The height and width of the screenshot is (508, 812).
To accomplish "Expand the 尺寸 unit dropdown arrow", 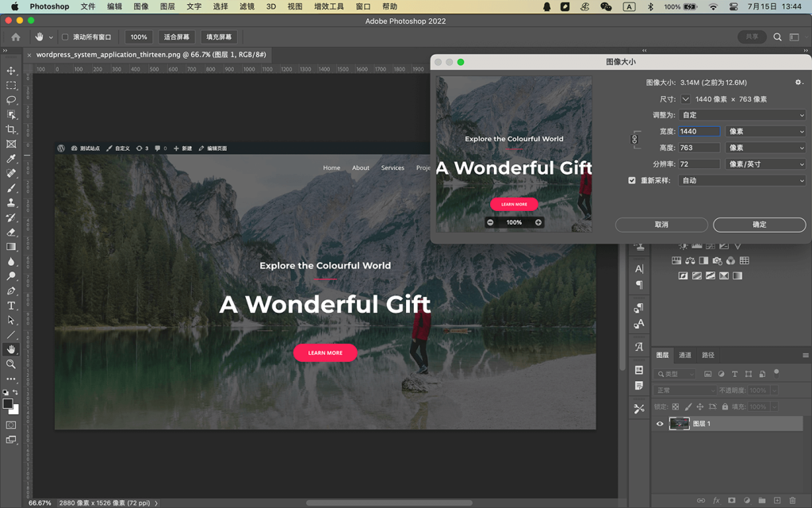I will coord(685,99).
